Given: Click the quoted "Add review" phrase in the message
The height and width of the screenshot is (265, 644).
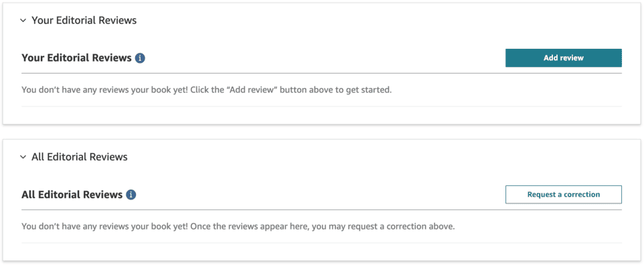Looking at the screenshot, I should [x=254, y=90].
